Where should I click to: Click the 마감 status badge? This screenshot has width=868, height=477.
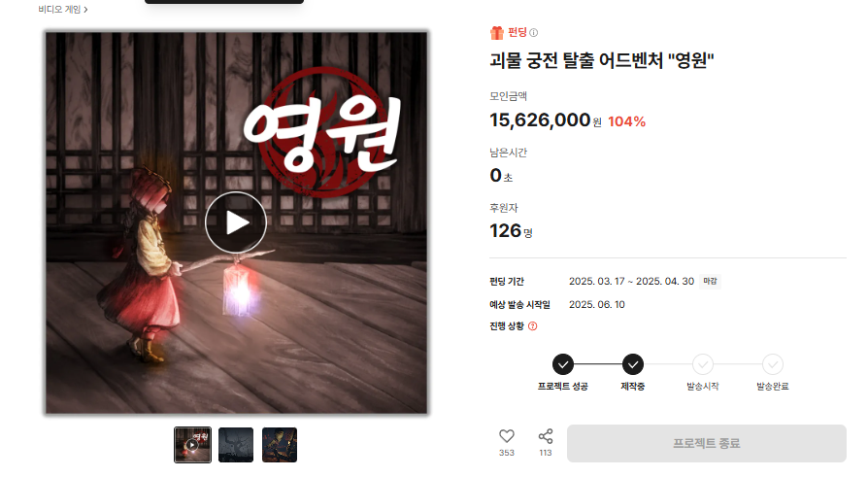tap(710, 282)
